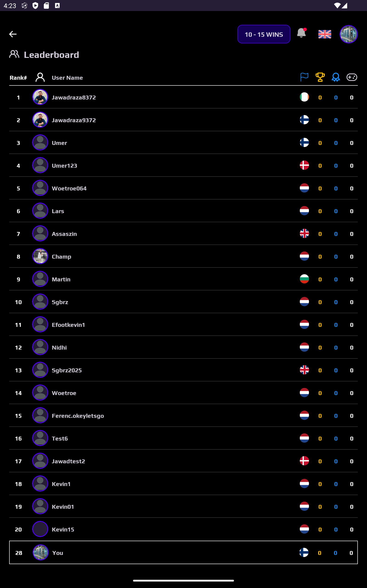Open your profile avatar in header

point(348,34)
